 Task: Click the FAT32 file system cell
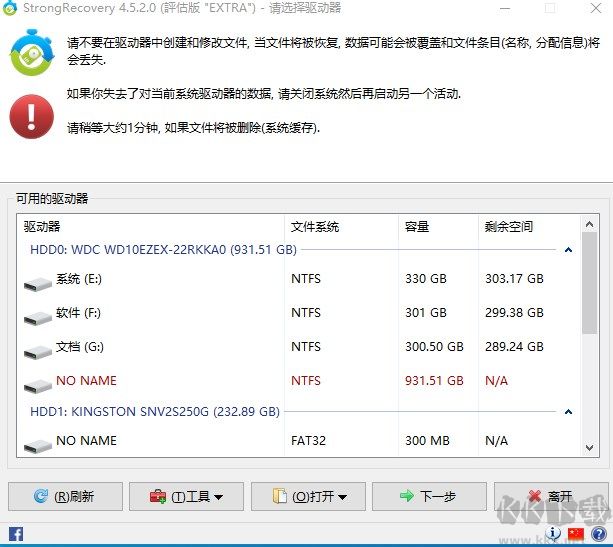pos(308,441)
